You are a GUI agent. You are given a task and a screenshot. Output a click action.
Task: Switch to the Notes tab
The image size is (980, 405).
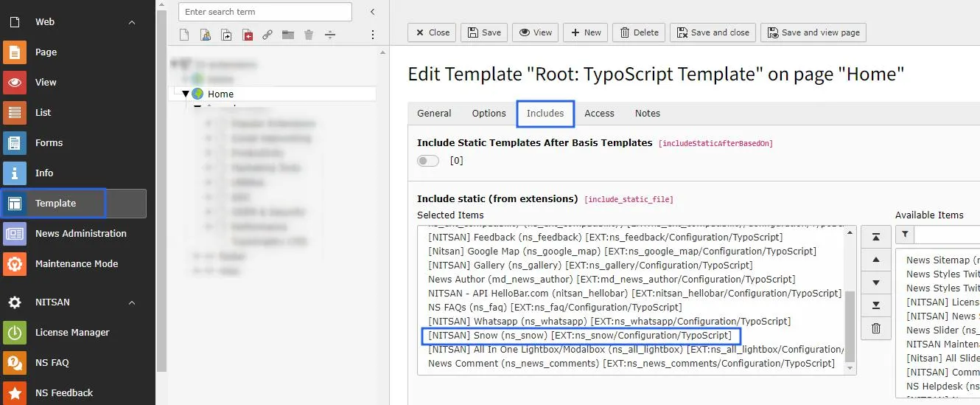click(648, 114)
